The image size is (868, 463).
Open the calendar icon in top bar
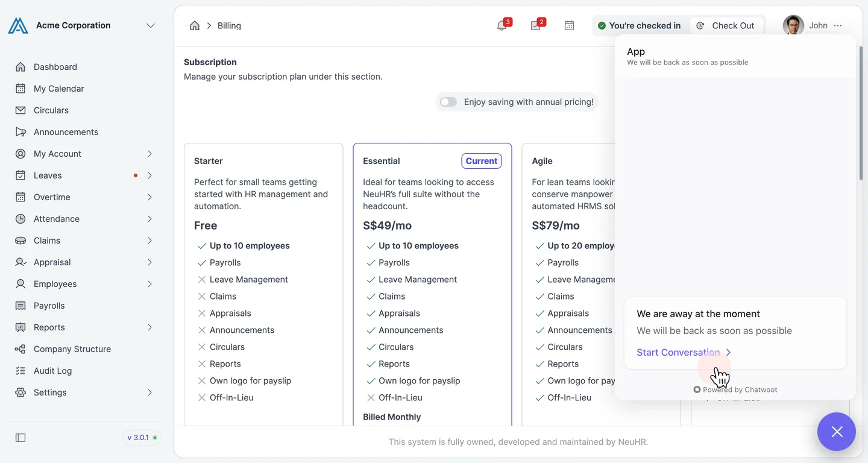click(x=569, y=25)
